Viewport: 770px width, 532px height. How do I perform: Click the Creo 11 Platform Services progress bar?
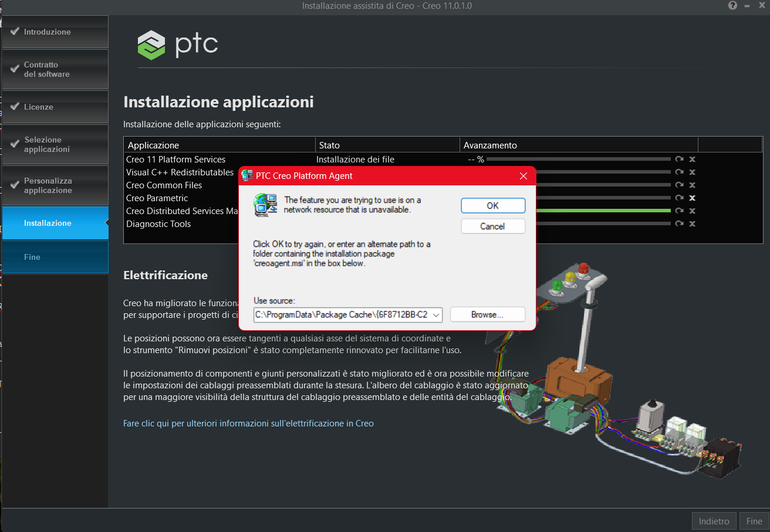[579, 159]
